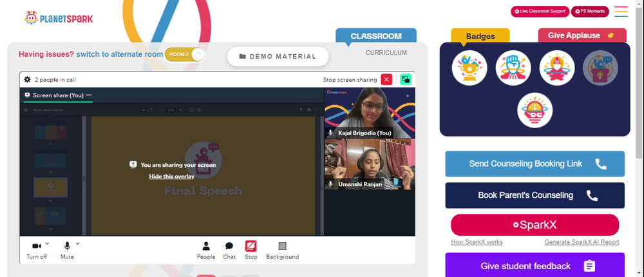Click the page vertical scrollbar
Viewport: 644px width, 277px height.
(639, 82)
